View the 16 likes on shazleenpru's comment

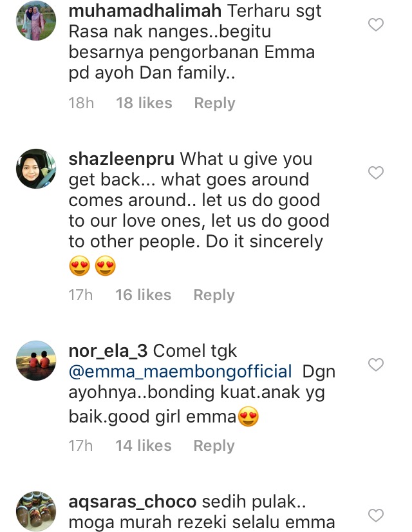pos(144,295)
